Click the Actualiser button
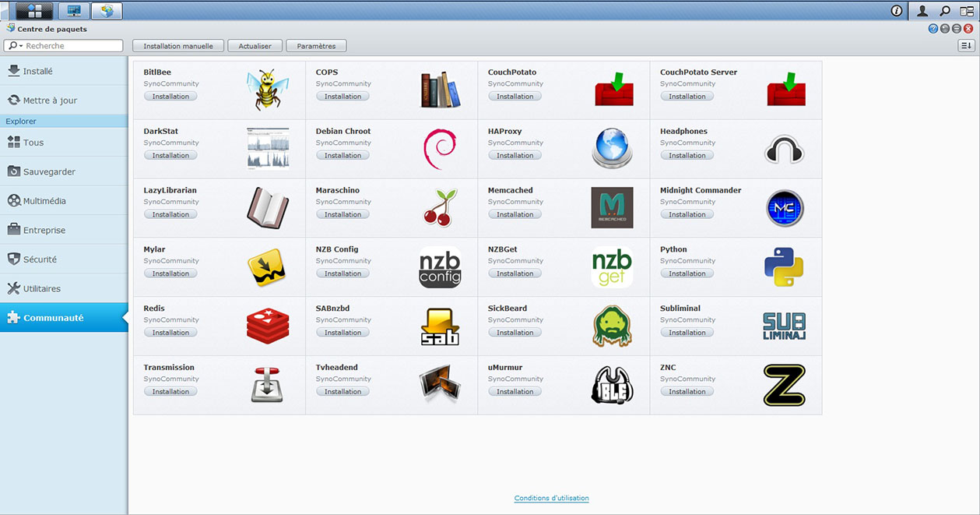 [x=255, y=46]
